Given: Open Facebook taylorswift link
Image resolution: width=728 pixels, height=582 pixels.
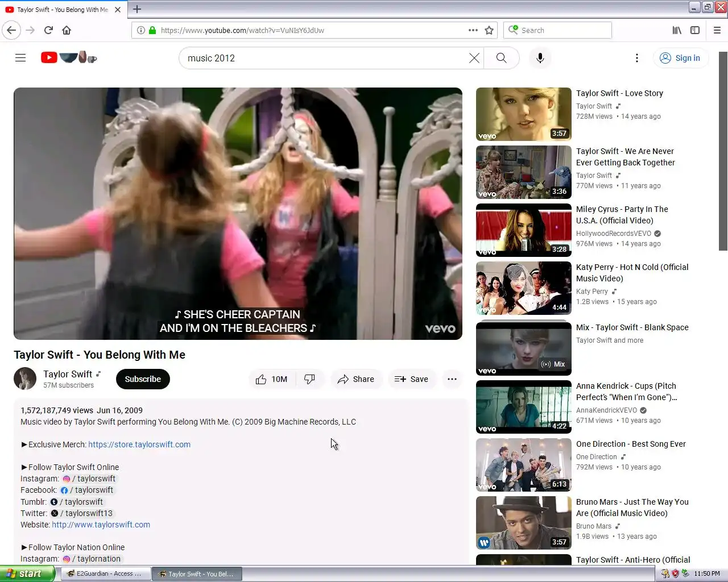Looking at the screenshot, I should [87, 490].
